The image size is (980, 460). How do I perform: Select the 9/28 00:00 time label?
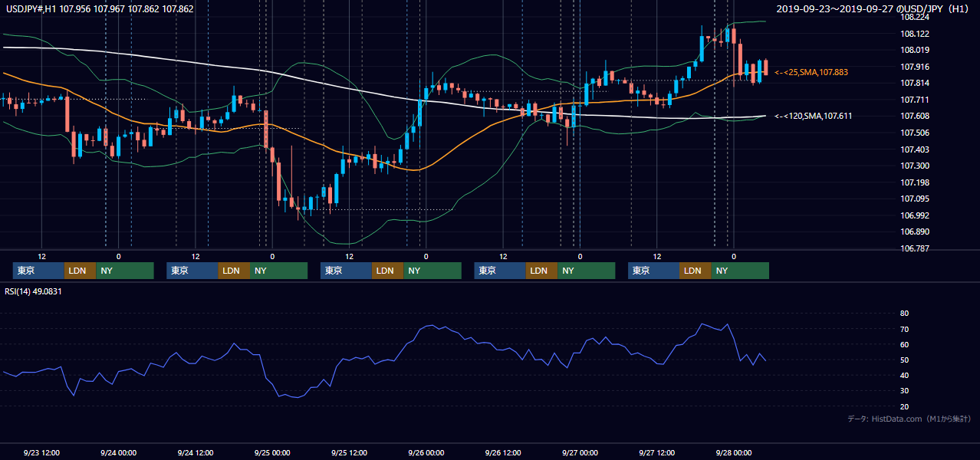[734, 452]
